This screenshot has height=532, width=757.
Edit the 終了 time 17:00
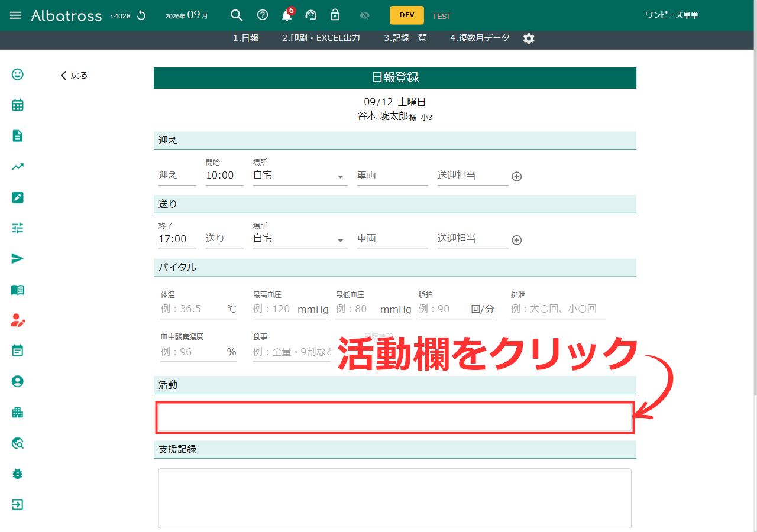(177, 239)
